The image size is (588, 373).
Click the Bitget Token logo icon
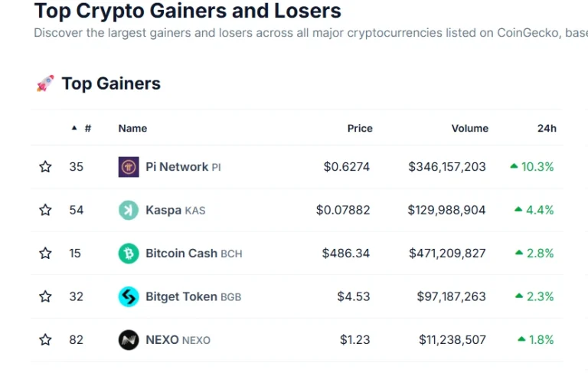tap(129, 296)
